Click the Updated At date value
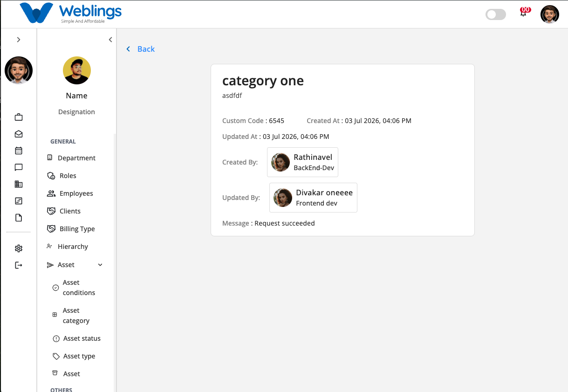Image resolution: width=568 pixels, height=392 pixels. 296,137
